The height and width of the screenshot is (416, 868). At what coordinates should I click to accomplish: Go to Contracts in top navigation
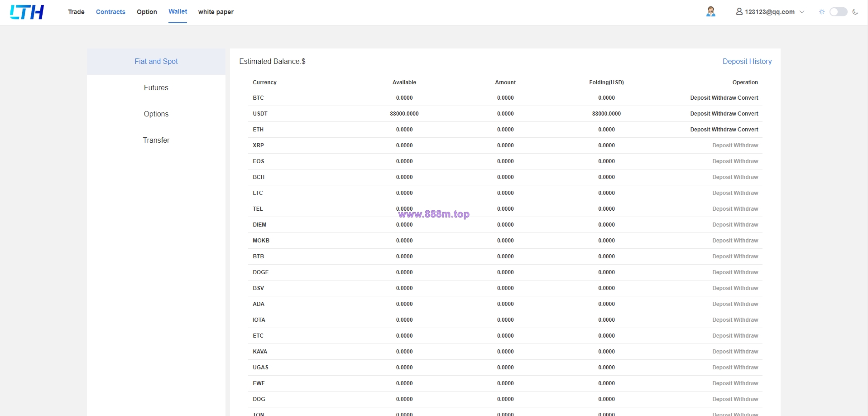tap(110, 12)
